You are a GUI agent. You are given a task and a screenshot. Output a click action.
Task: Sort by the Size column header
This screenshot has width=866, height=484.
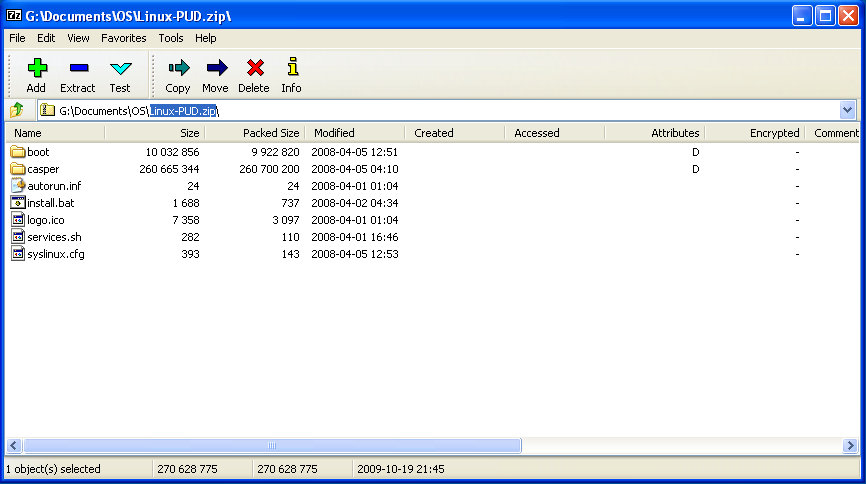point(155,133)
